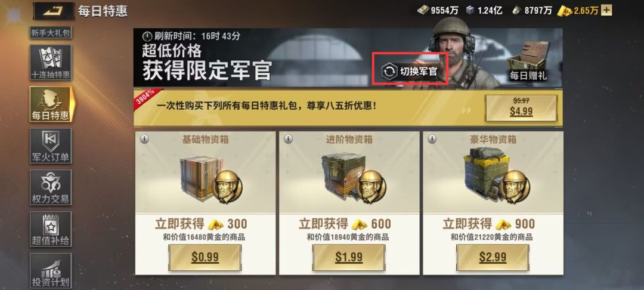Buy all packs for $4.99
This screenshot has width=644, height=290.
coord(521,108)
